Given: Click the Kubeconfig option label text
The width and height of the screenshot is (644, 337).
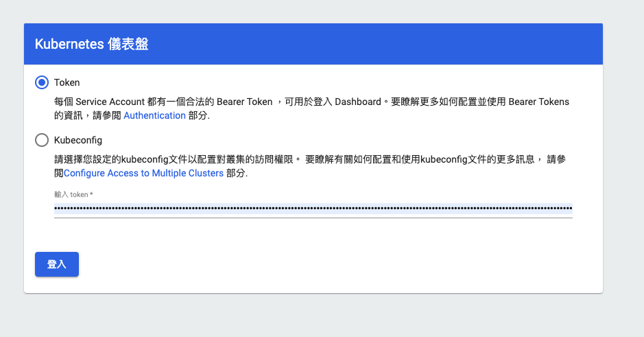Looking at the screenshot, I should tap(78, 140).
